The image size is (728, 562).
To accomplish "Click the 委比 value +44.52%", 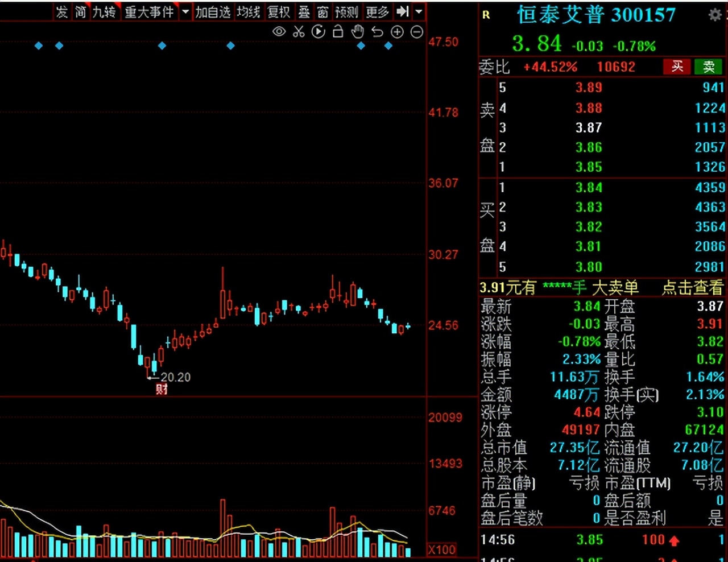I will point(551,67).
